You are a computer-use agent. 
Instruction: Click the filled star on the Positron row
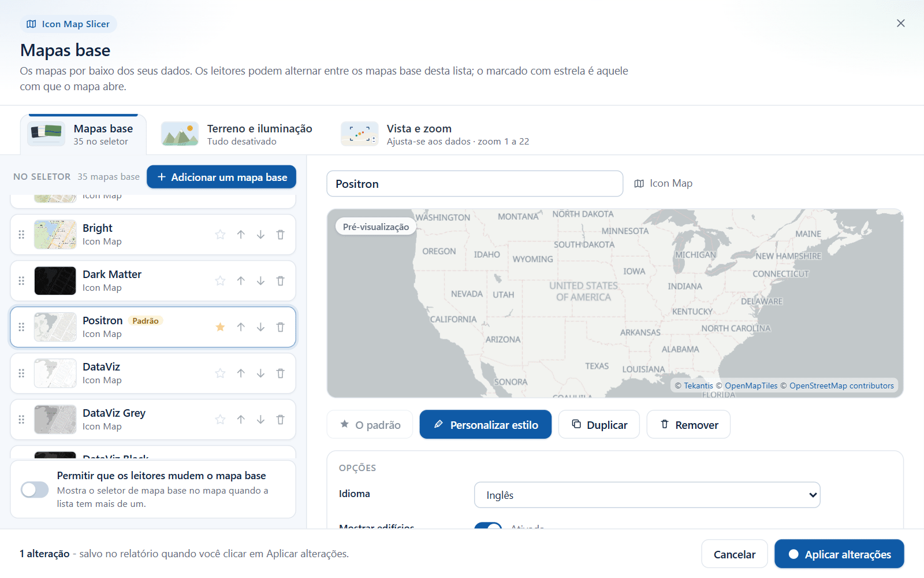coord(220,327)
